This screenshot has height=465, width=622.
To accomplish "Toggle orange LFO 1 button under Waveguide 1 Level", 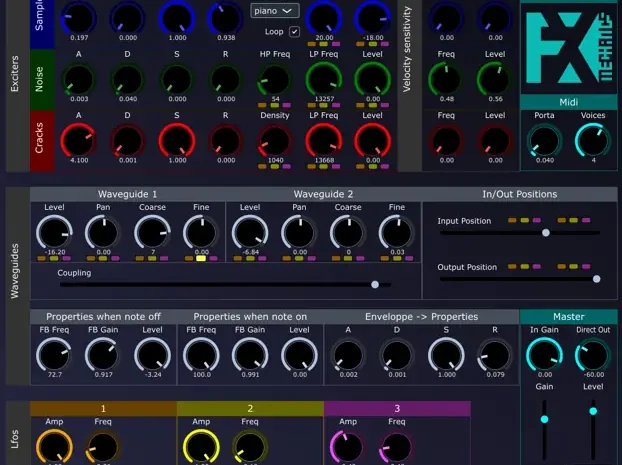I will 42,258.
